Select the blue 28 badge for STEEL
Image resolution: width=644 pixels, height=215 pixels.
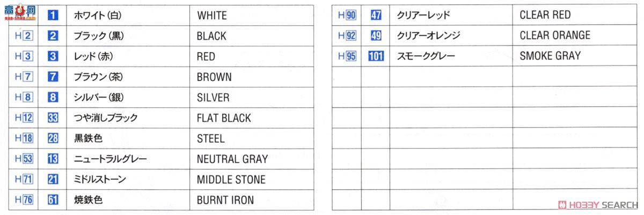pos(53,138)
